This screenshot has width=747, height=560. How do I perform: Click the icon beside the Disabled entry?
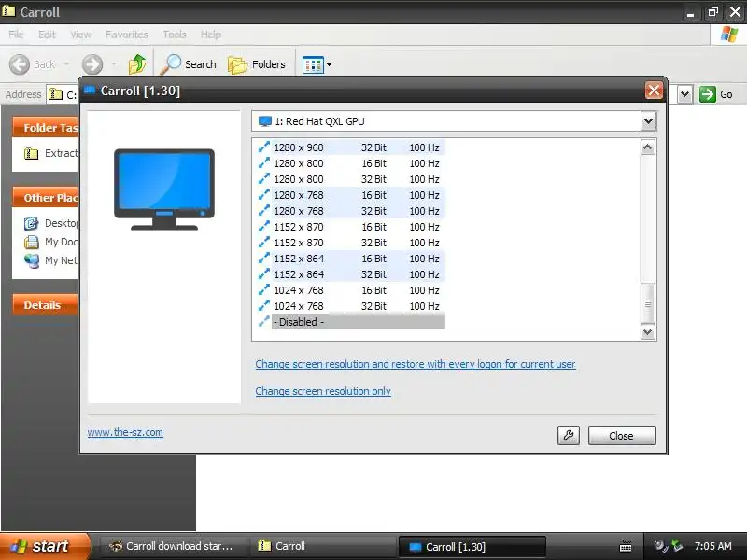pyautogui.click(x=263, y=321)
